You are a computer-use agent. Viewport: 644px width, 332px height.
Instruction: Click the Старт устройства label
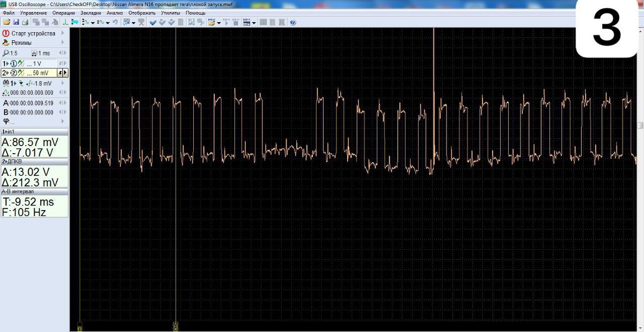pos(33,33)
